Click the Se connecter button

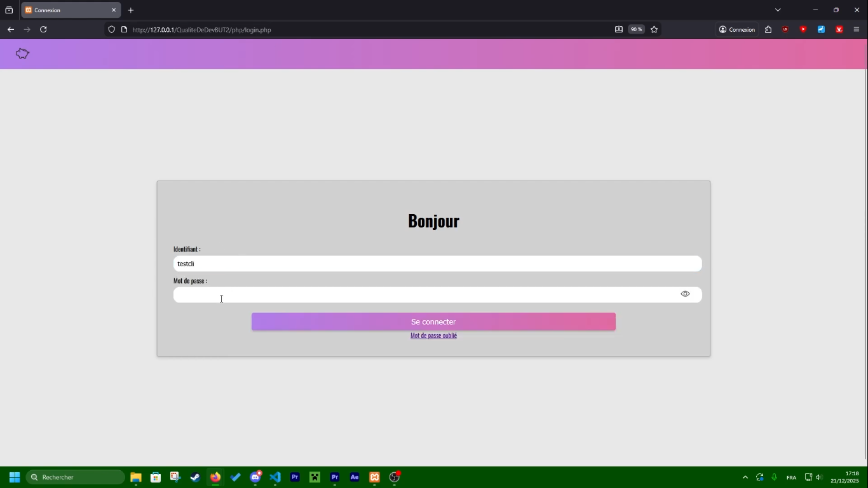point(433,322)
